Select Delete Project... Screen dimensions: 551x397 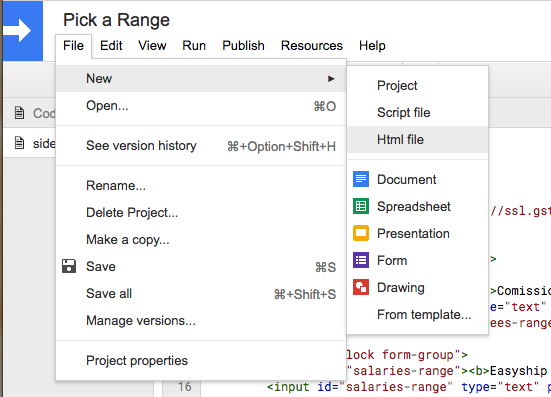[x=201, y=213]
